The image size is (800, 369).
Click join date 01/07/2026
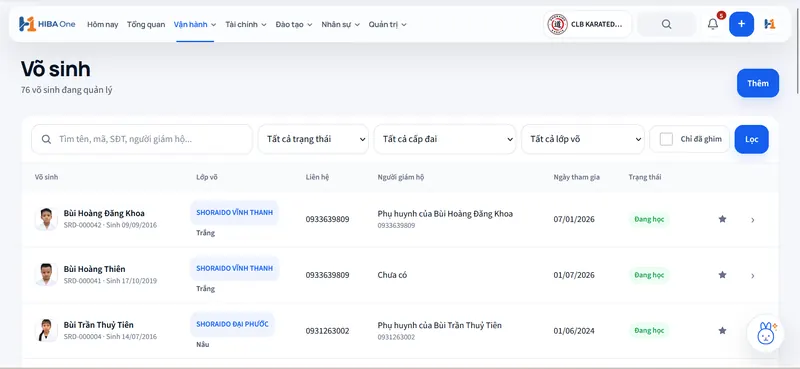click(574, 275)
